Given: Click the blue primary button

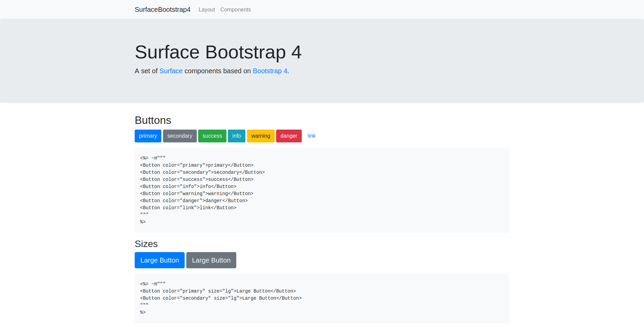Looking at the screenshot, I should click(148, 136).
